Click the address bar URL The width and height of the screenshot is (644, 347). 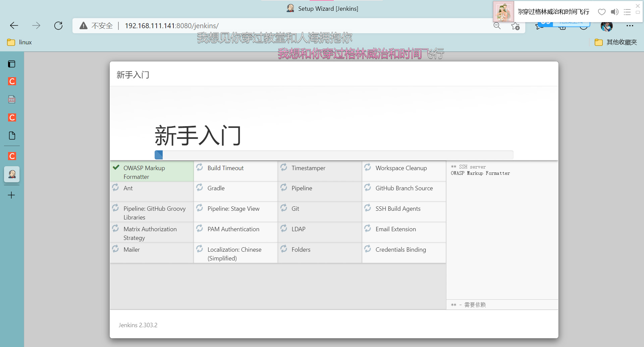(x=172, y=26)
